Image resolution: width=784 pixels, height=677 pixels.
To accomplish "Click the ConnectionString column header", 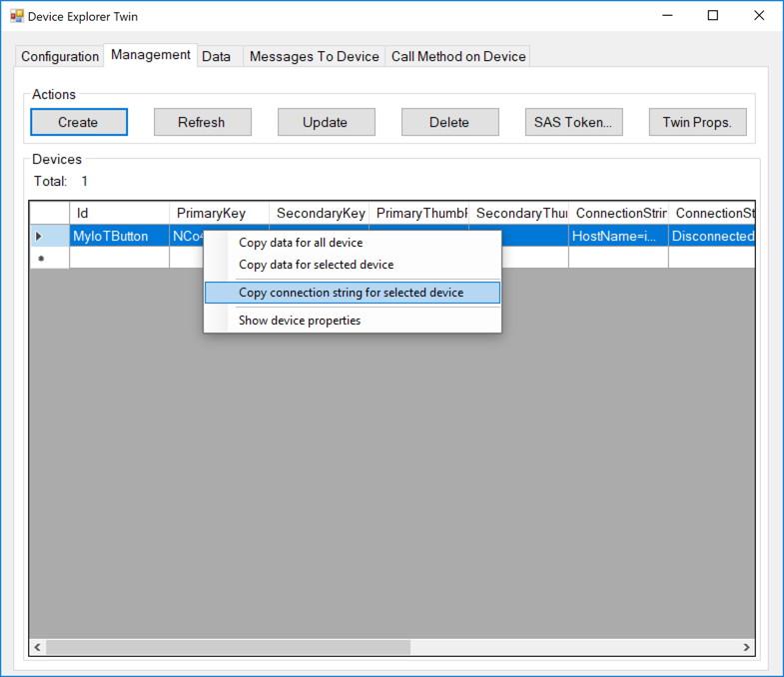I will pyautogui.click(x=618, y=213).
